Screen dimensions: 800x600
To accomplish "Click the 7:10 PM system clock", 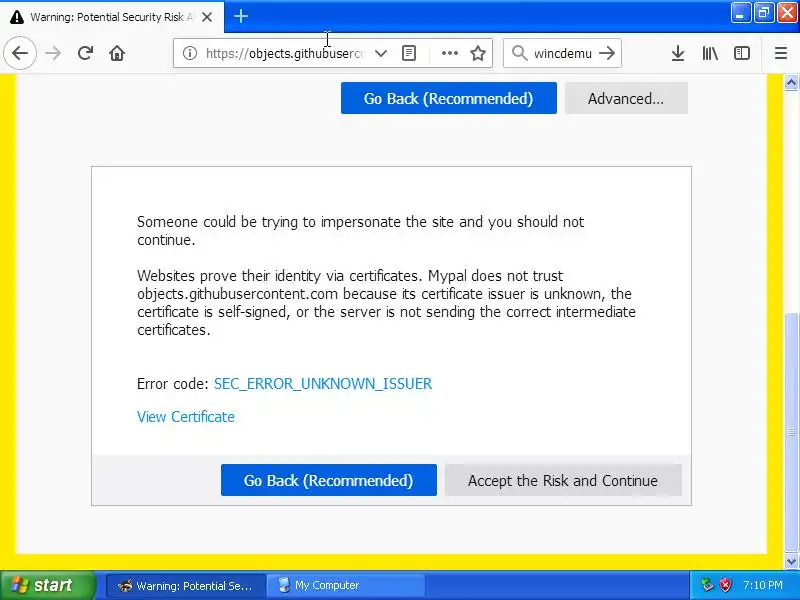I will point(763,585).
